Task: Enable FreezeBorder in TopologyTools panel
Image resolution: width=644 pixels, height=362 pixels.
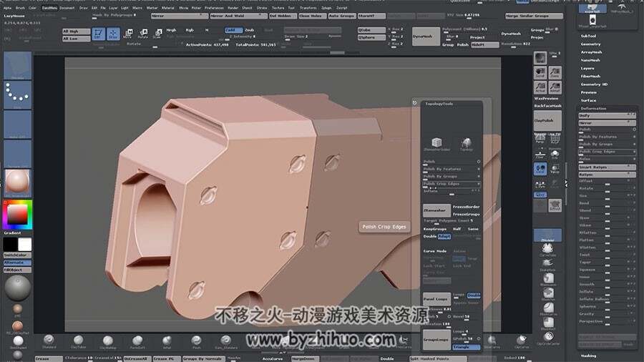Action: pyautogui.click(x=466, y=207)
